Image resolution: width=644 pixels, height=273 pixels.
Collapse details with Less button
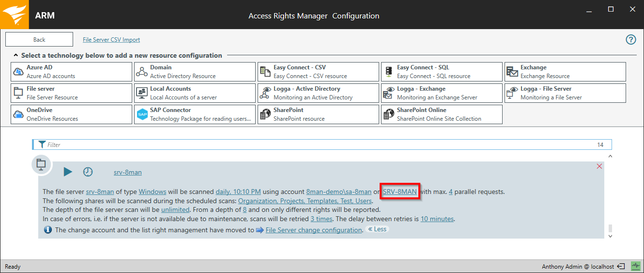coord(377,229)
